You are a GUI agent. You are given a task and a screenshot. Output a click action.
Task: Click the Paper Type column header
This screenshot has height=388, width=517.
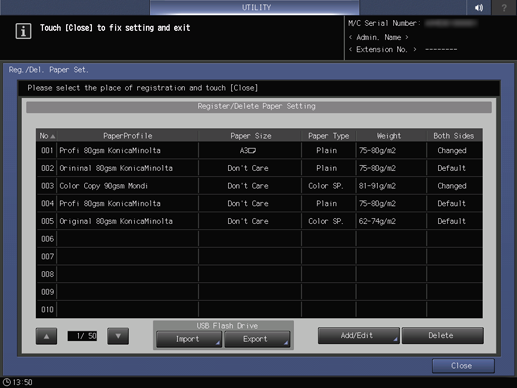pyautogui.click(x=329, y=136)
